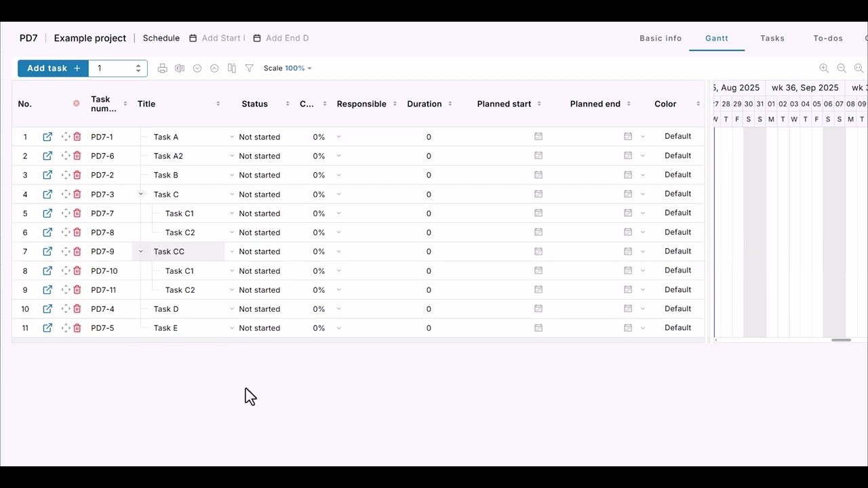868x488 pixels.
Task: Delete PD7-3 Task C with trash icon
Action: [77, 195]
